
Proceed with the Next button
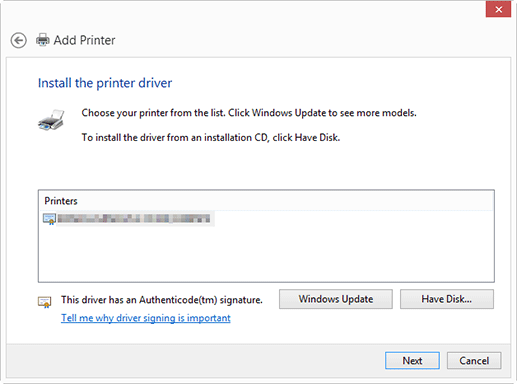click(x=412, y=360)
